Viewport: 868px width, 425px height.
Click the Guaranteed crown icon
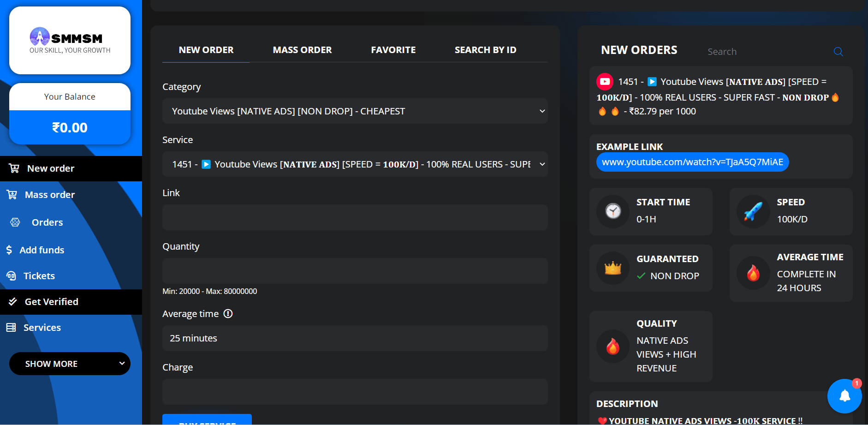[613, 268]
